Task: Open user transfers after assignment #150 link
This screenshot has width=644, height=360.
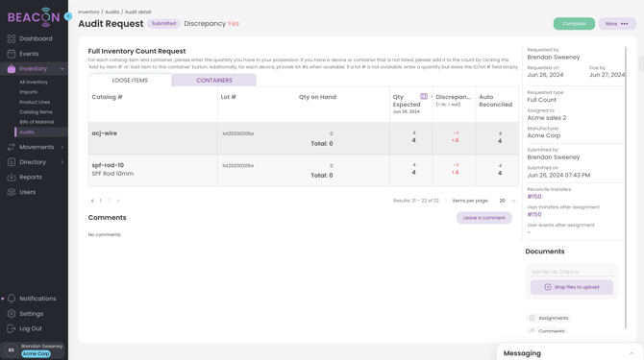Action: (x=534, y=214)
